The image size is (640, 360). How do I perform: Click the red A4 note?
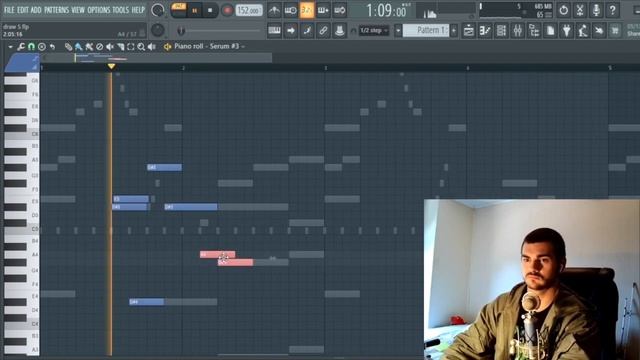click(x=217, y=254)
